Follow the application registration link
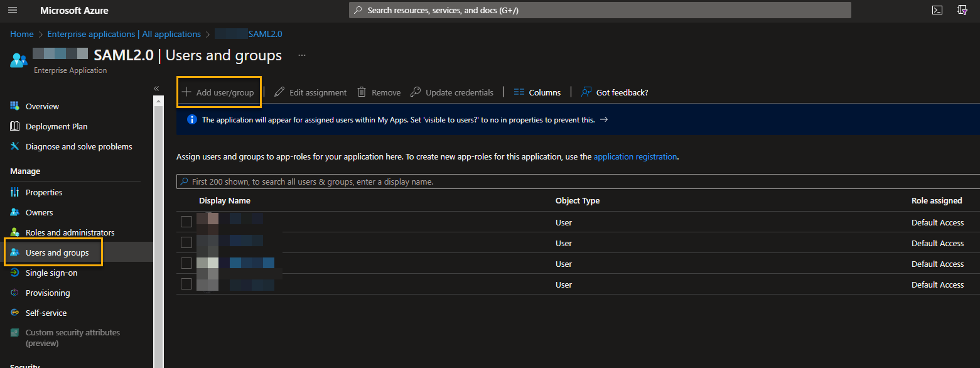The image size is (980, 368). pyautogui.click(x=635, y=156)
